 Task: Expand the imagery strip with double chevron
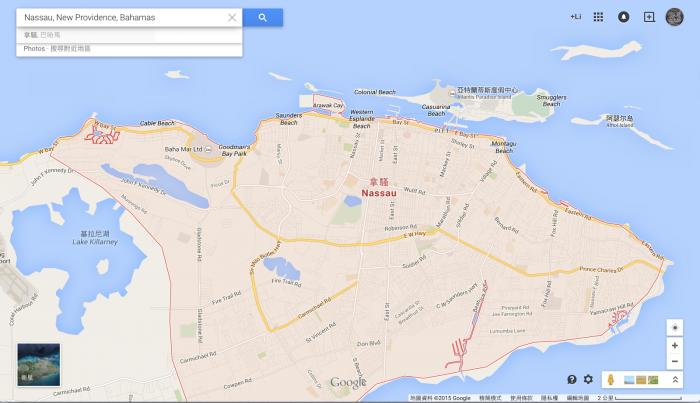pos(675,380)
